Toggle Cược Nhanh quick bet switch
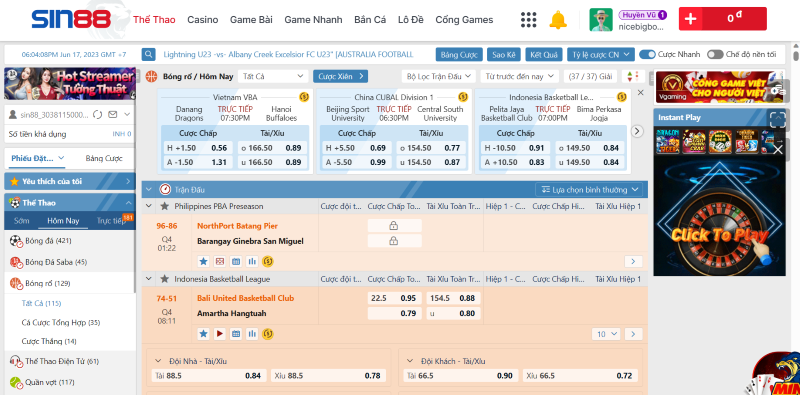 647,54
